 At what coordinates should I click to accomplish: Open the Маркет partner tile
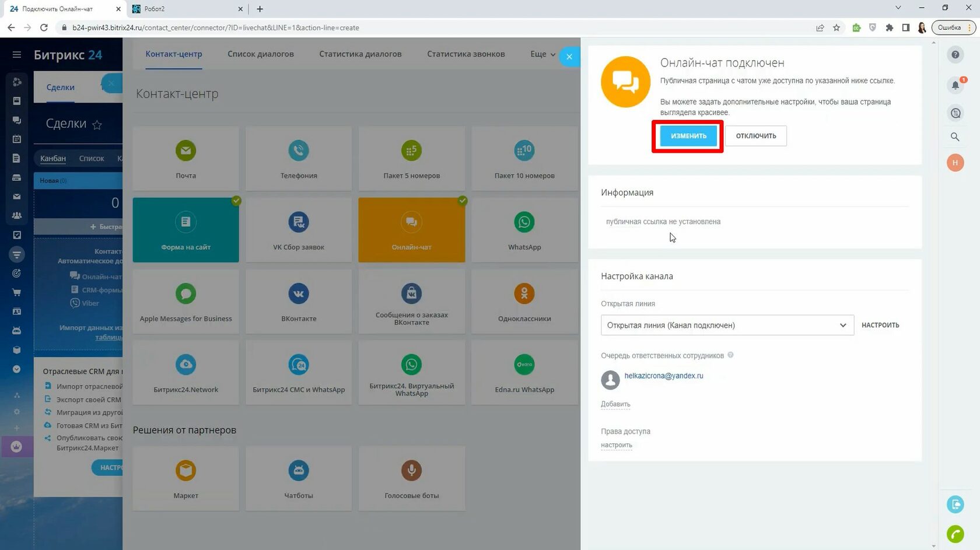pyautogui.click(x=185, y=479)
